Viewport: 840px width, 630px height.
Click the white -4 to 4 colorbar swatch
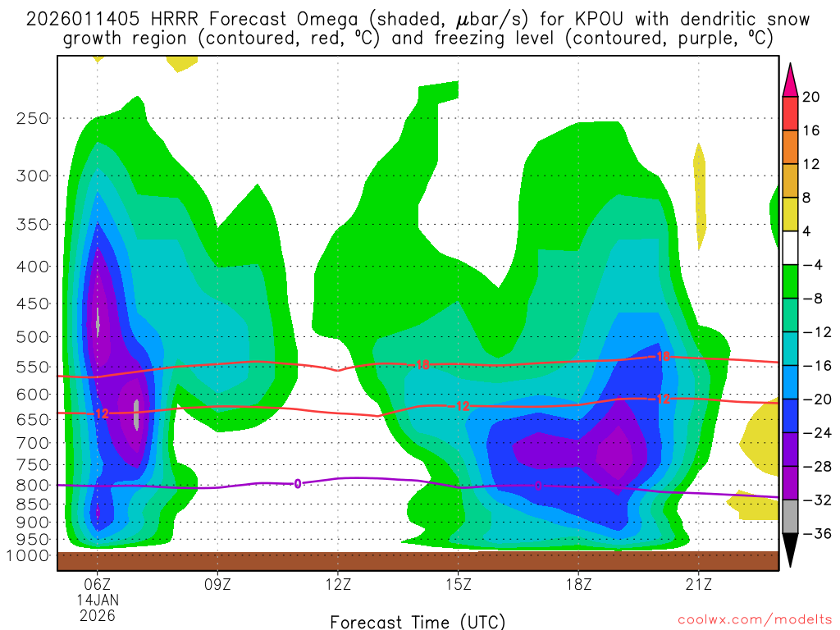[790, 248]
